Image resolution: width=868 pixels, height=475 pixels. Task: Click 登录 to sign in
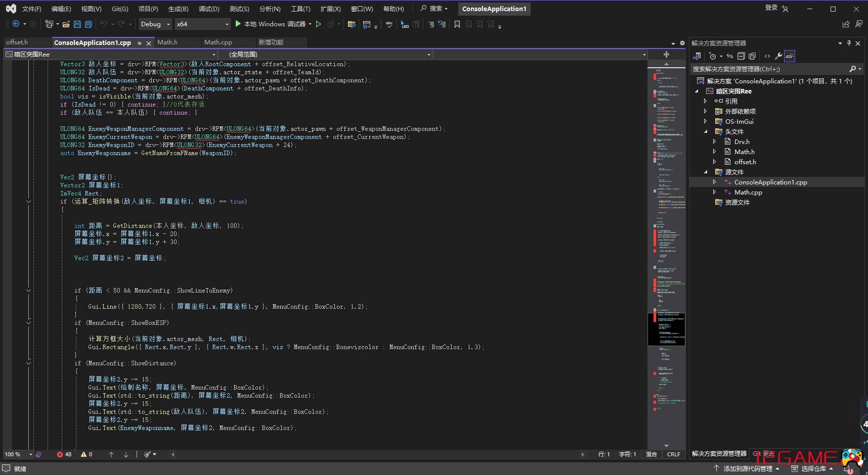point(771,8)
